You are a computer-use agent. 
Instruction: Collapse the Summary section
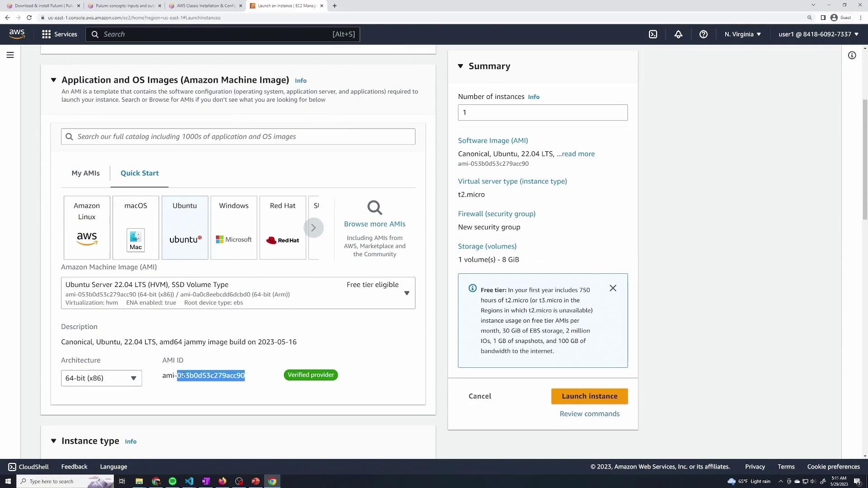click(460, 66)
